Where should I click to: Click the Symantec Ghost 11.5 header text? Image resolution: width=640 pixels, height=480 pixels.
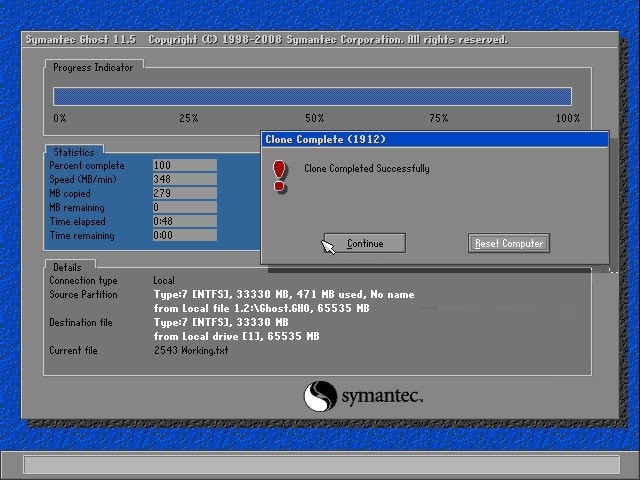[82, 40]
